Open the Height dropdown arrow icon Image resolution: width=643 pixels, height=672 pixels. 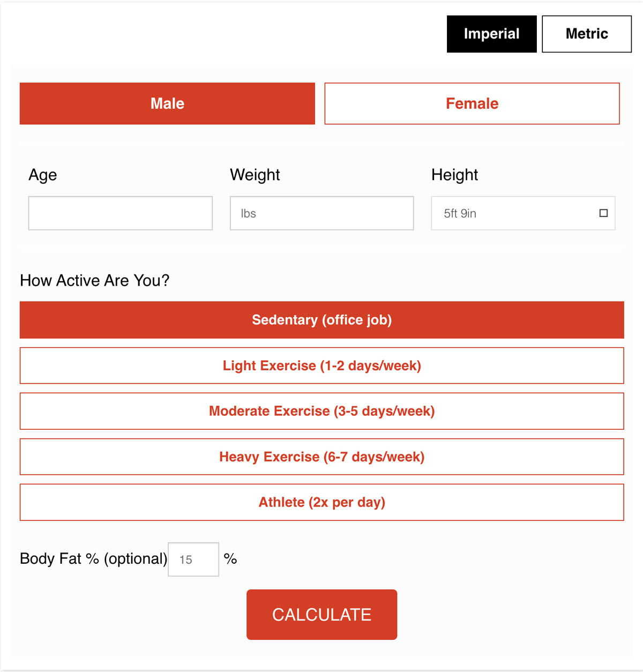(x=603, y=213)
